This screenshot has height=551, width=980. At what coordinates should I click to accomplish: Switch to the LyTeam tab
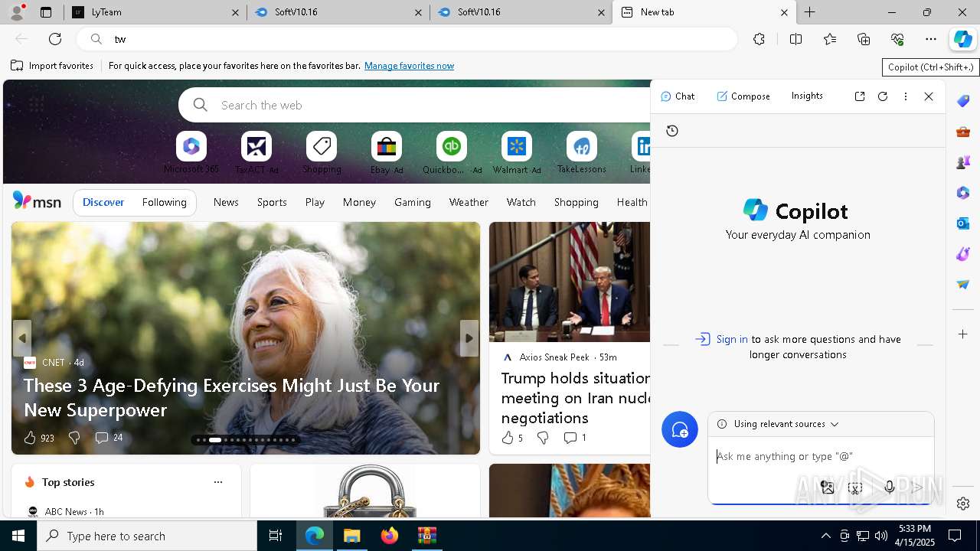155,12
